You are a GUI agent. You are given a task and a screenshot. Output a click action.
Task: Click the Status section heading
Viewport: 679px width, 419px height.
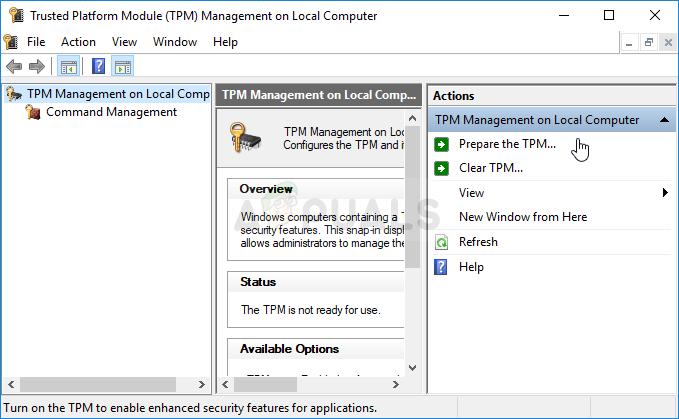tap(258, 282)
